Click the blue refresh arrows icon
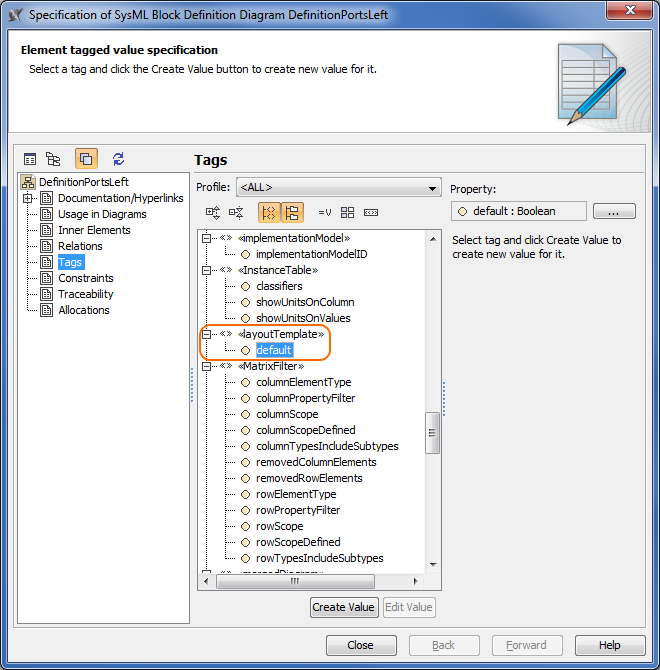 pyautogui.click(x=118, y=159)
